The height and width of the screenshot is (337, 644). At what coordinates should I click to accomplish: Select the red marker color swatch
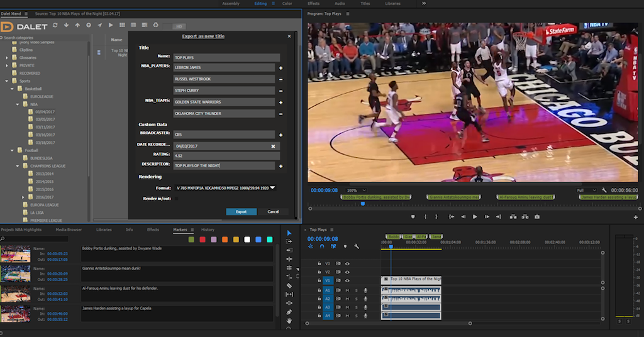click(203, 240)
